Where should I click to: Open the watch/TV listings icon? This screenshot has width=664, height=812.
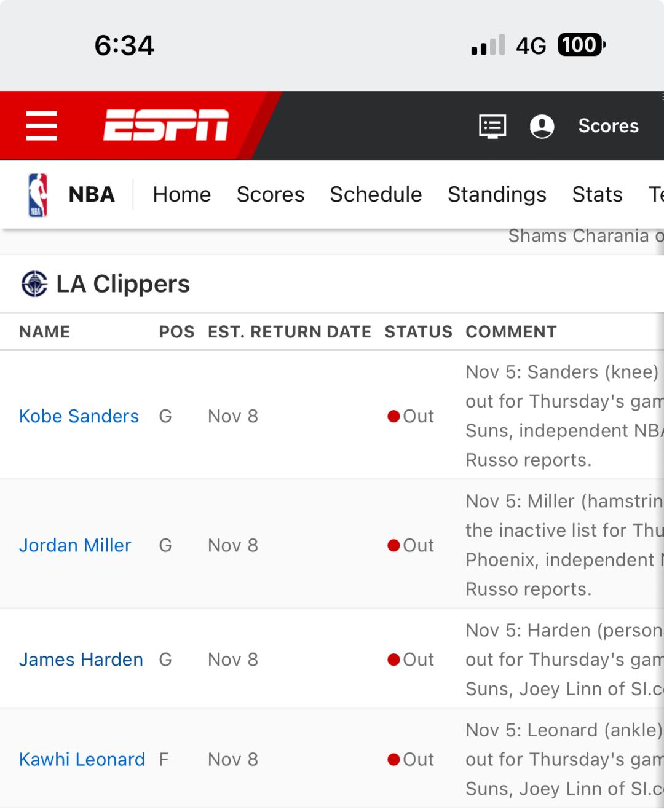point(492,126)
